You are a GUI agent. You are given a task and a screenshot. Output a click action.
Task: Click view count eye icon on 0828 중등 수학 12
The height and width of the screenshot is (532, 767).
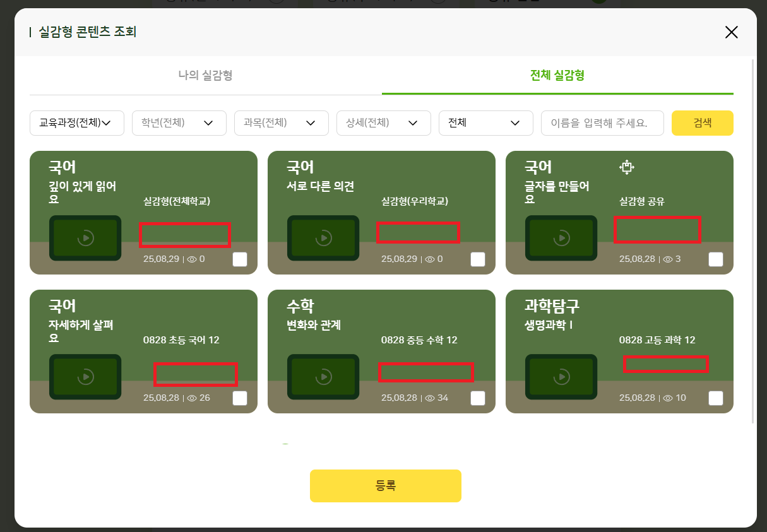click(430, 398)
